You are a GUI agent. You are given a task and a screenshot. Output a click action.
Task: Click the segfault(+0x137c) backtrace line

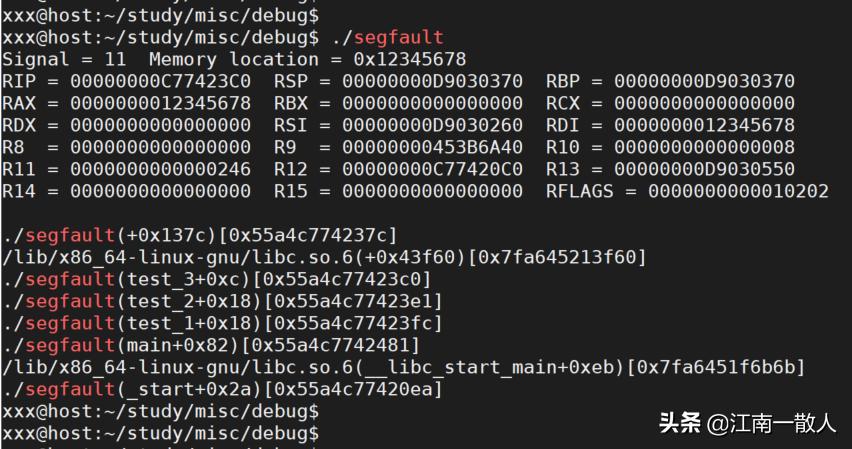pos(200,235)
